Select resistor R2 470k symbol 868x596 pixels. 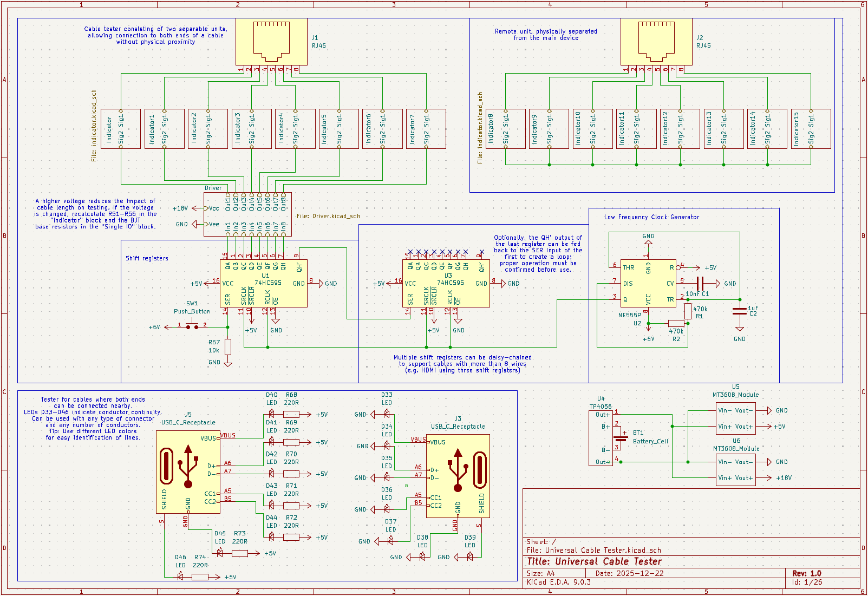(x=676, y=323)
